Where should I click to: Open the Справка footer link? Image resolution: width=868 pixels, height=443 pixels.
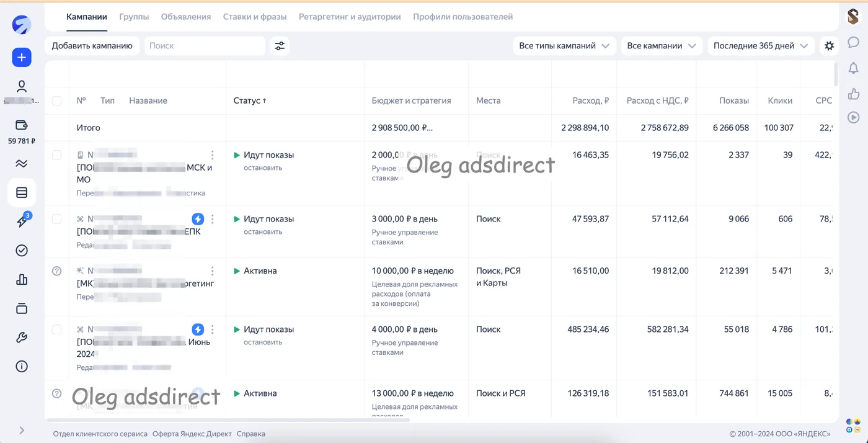click(251, 434)
